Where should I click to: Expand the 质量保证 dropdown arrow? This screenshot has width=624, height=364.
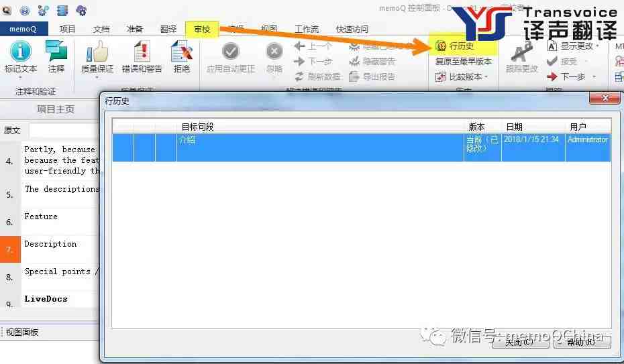pyautogui.click(x=97, y=78)
